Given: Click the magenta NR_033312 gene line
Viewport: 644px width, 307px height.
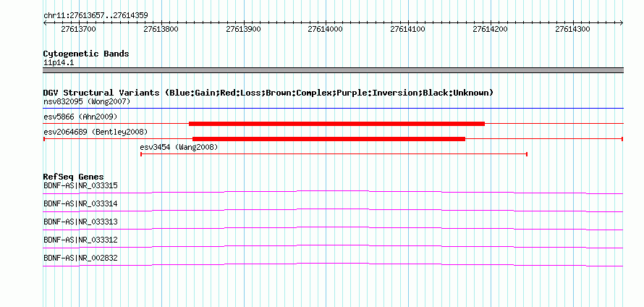Looking at the screenshot, I should (333, 246).
